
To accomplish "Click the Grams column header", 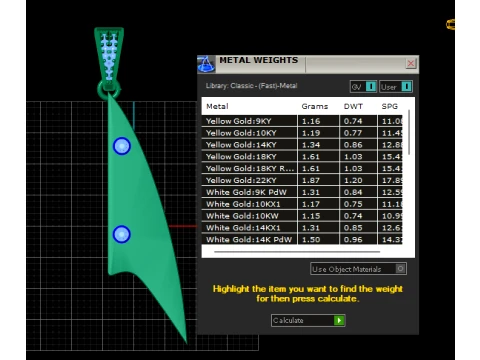I will click(315, 106).
